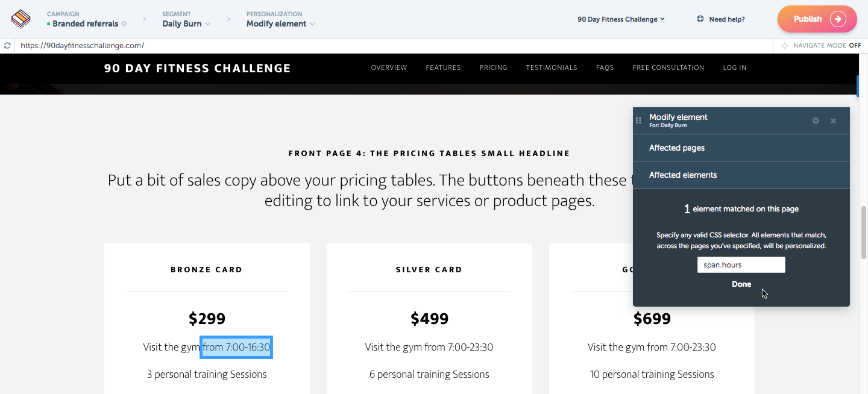This screenshot has width=868, height=394.
Task: Go to Testimonials in site navigation
Action: [x=552, y=67]
